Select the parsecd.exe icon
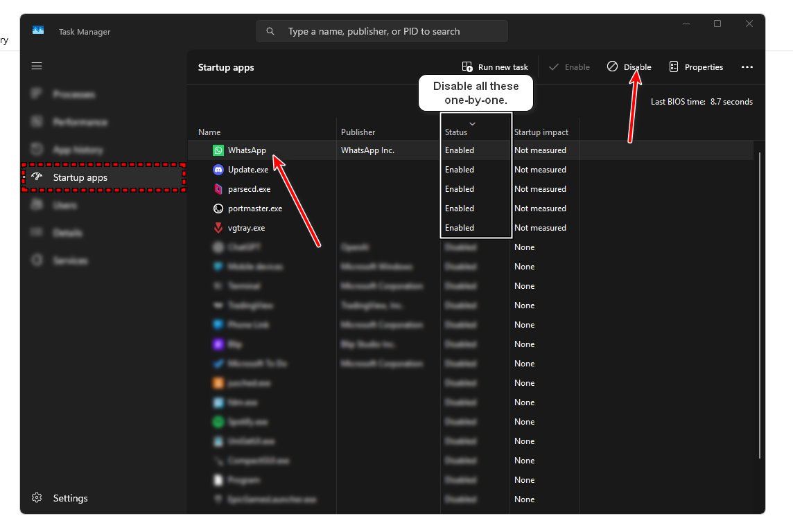 click(x=218, y=189)
